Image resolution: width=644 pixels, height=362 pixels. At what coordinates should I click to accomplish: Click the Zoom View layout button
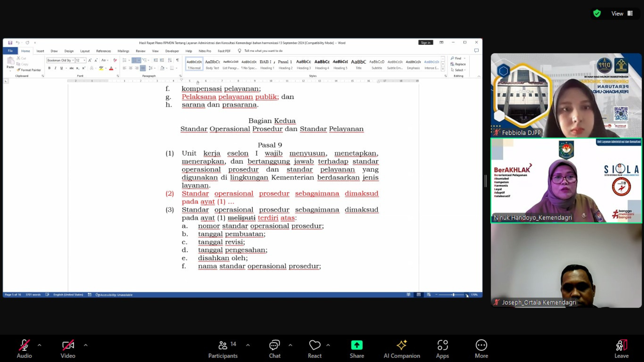pos(622,13)
